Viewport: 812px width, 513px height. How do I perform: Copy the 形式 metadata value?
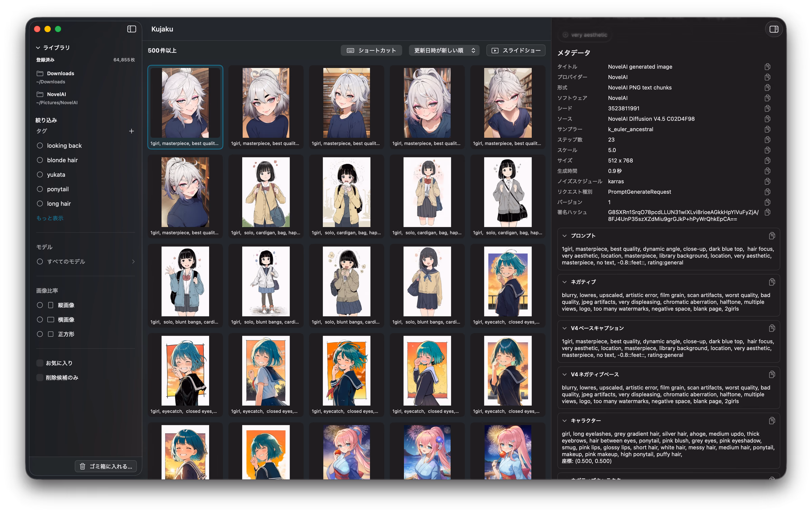coord(767,88)
